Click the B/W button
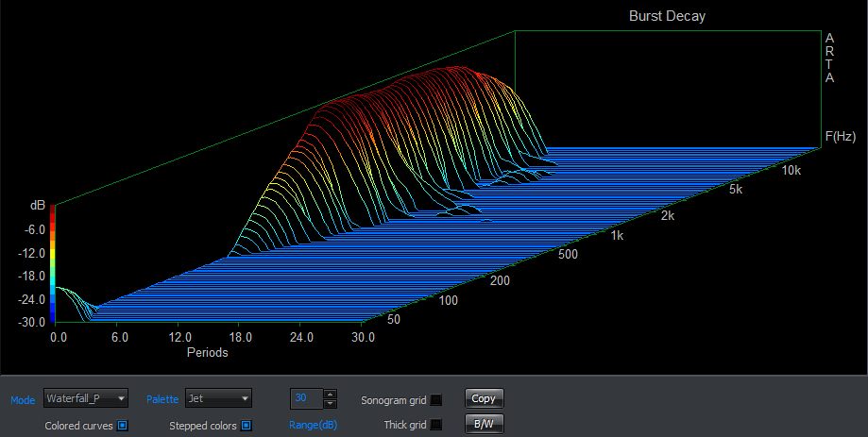Screen dimensions: 868x437 (x=483, y=425)
